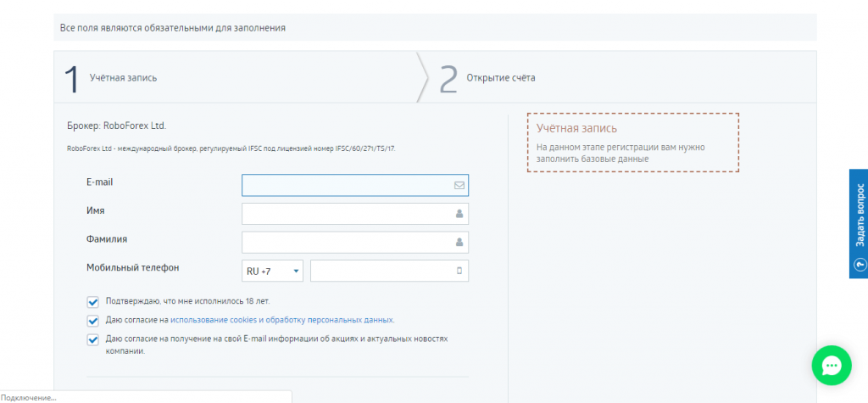The height and width of the screenshot is (403, 868).
Task: Focus the mobile phone number field
Action: [x=389, y=271]
